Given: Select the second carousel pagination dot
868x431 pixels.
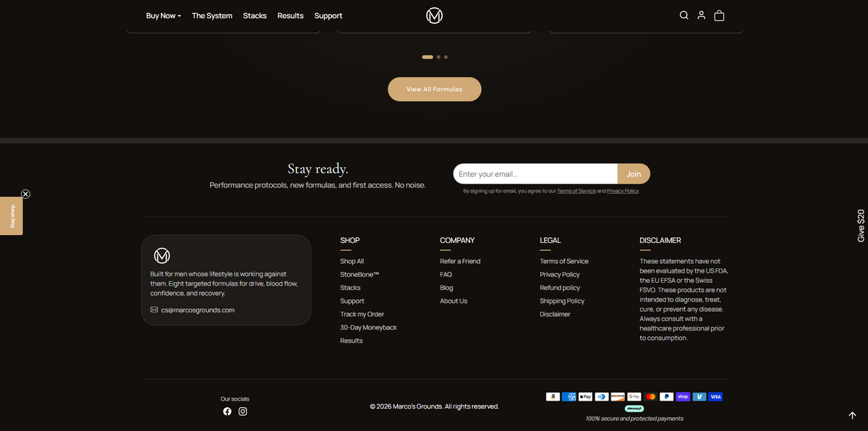Looking at the screenshot, I should [438, 56].
